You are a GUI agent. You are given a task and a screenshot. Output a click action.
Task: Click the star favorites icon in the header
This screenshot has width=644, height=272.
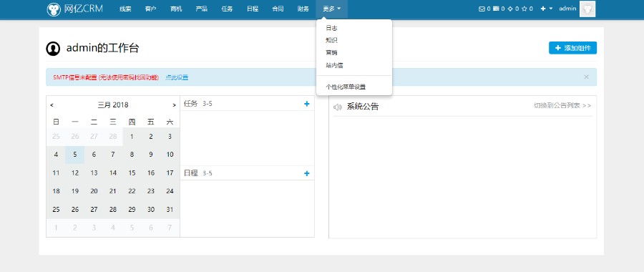click(x=524, y=9)
